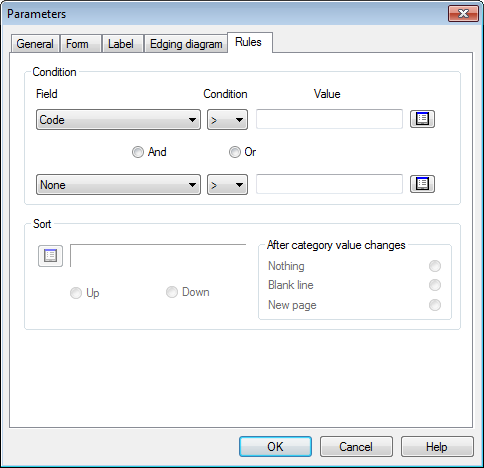Viewport: 484px width, 468px height.
Task: Open value list icon for first condition
Action: [422, 119]
